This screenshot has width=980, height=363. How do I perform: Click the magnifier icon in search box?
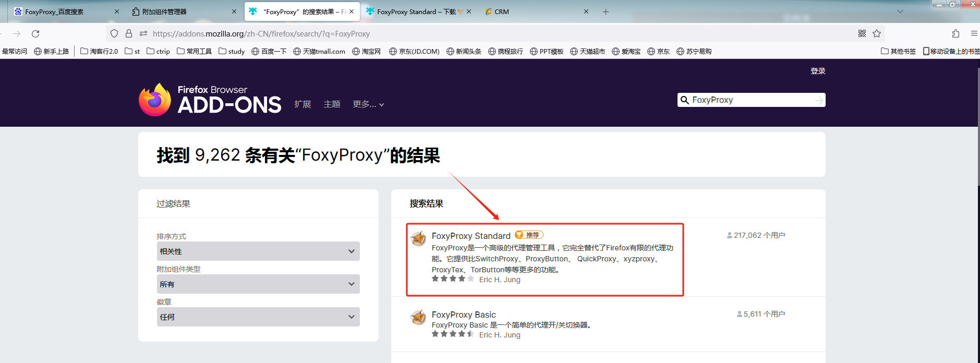coord(684,100)
